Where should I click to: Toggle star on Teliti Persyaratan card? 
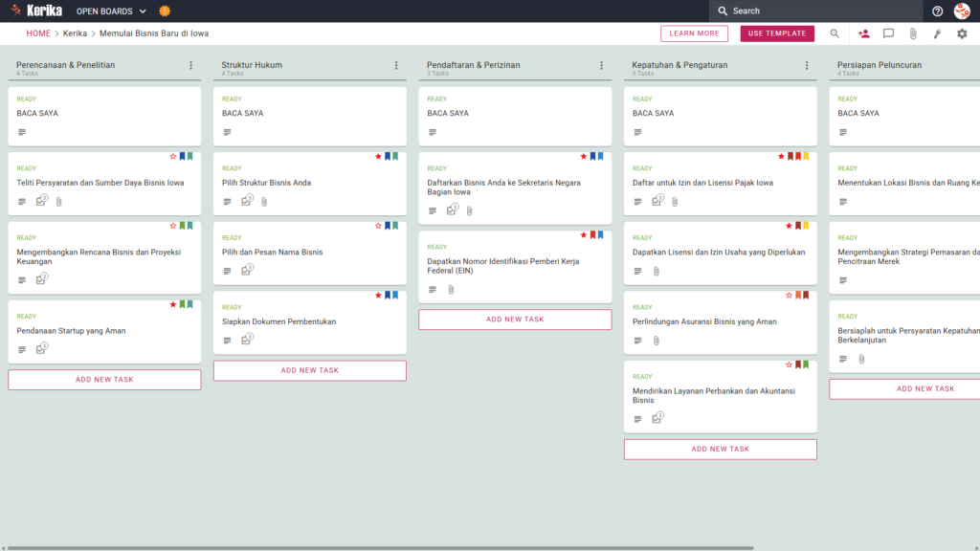point(173,156)
